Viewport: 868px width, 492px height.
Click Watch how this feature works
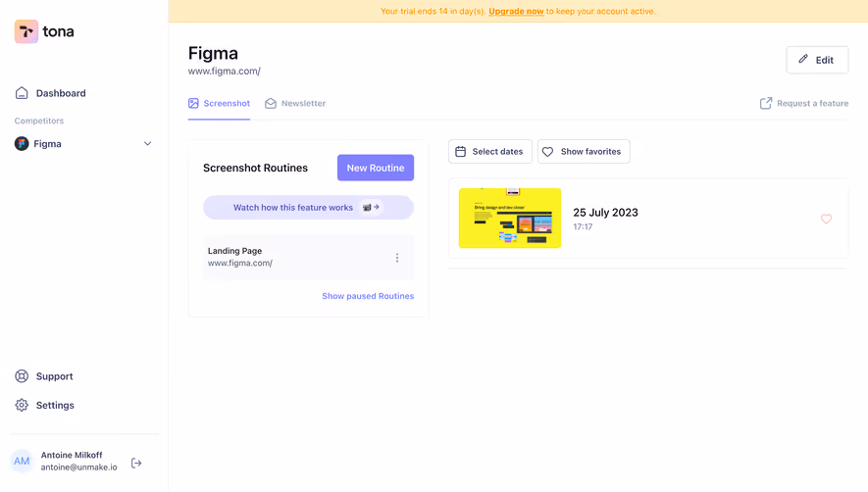coord(308,208)
